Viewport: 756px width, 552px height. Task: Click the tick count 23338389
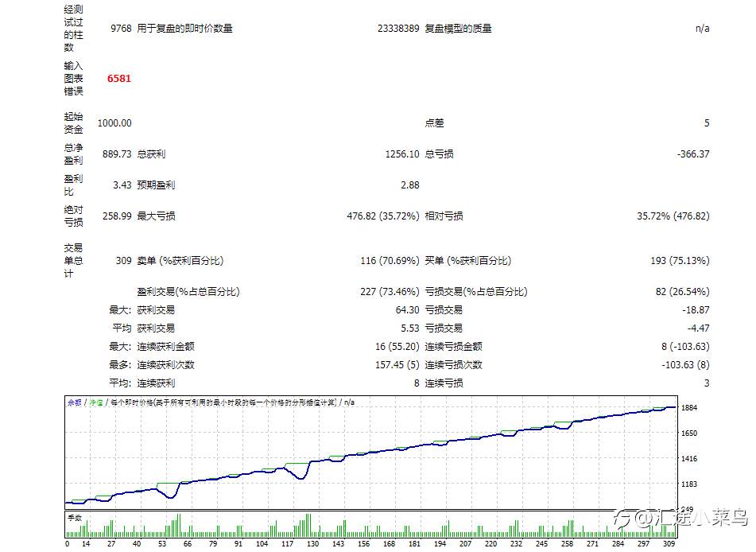398,29
